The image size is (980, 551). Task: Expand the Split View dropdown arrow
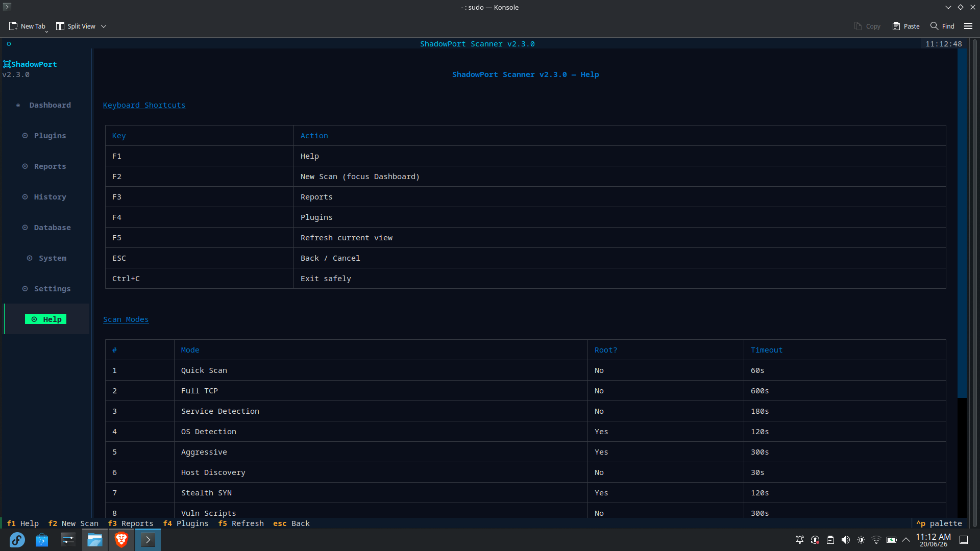tap(104, 26)
